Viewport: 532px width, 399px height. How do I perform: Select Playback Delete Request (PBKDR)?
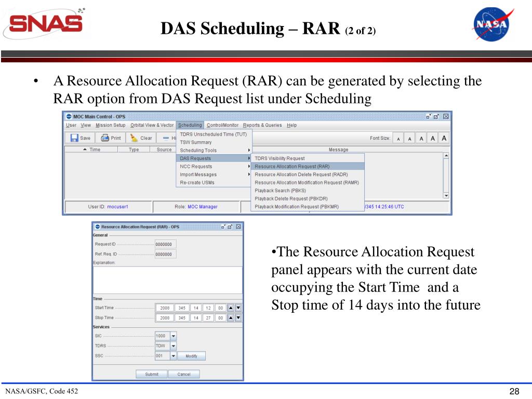tap(308, 199)
